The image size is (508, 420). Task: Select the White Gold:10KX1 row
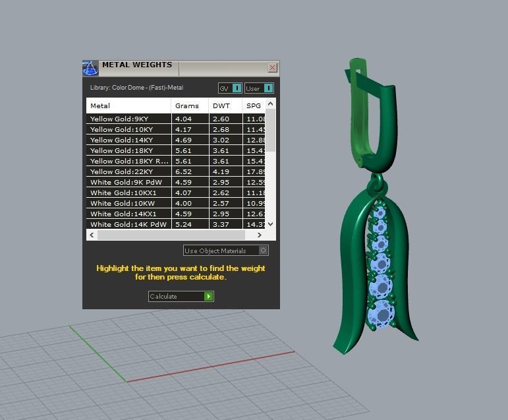pos(176,193)
